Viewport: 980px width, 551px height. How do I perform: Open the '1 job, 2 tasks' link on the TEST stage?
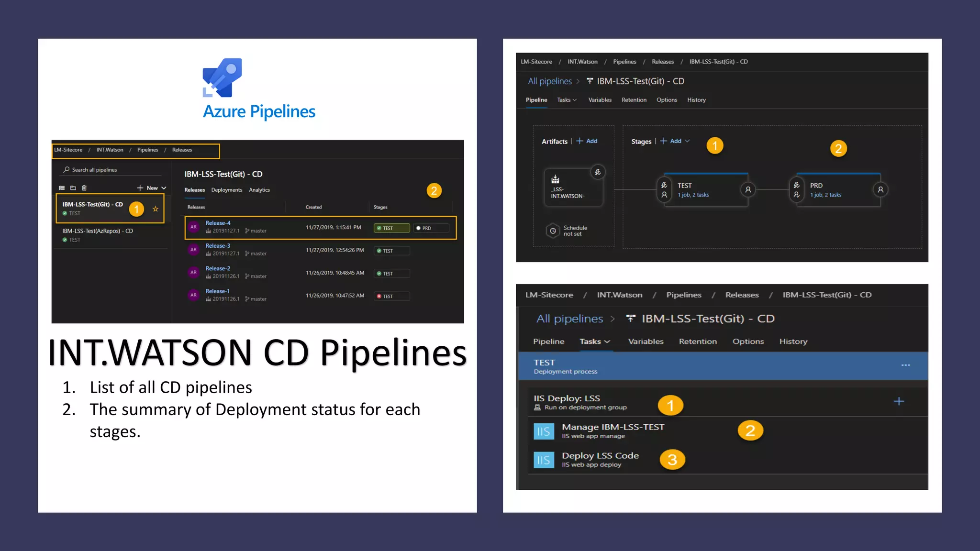pos(693,195)
